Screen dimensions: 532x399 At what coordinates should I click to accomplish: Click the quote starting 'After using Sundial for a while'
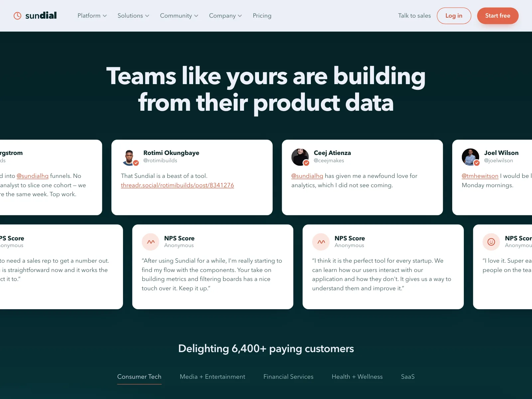212,275
